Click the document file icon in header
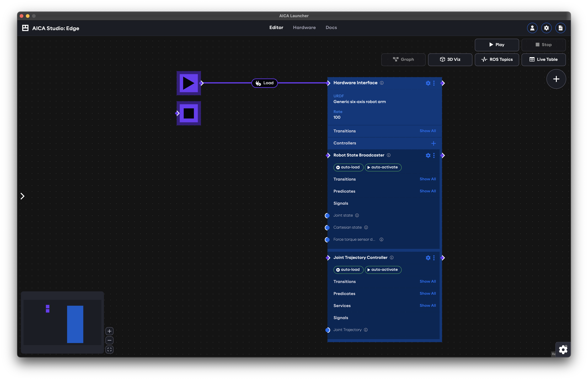 coord(560,28)
